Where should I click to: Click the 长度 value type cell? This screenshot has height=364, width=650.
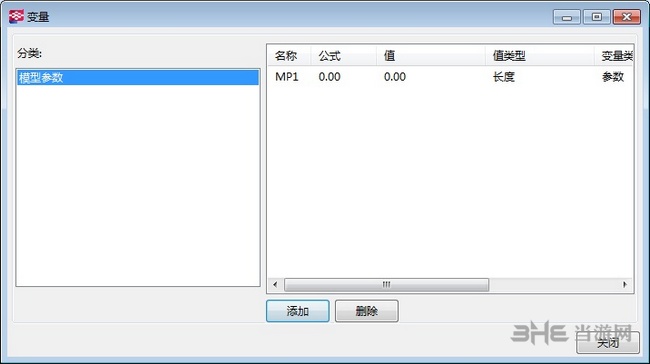point(504,77)
